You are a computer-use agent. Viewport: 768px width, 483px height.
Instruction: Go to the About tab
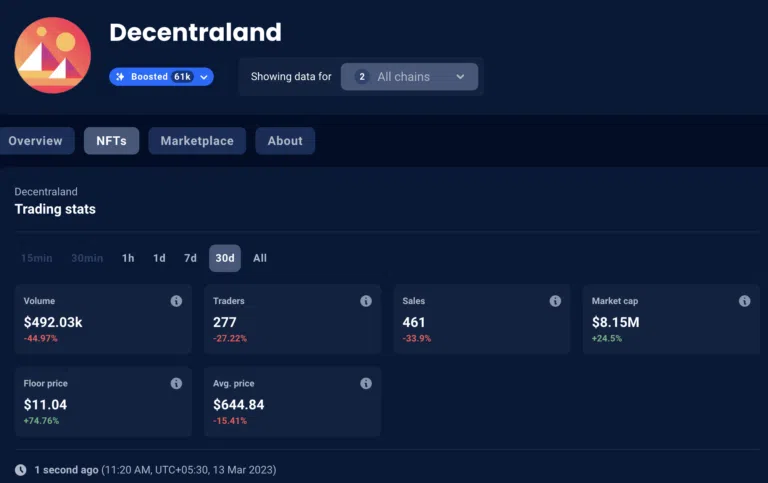[x=285, y=141]
